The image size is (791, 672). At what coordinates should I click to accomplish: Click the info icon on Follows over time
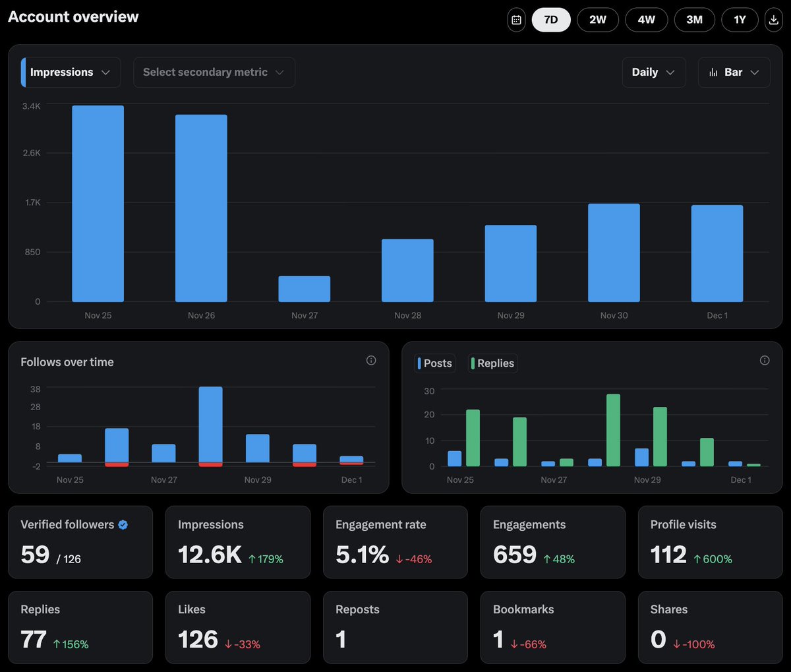click(370, 360)
